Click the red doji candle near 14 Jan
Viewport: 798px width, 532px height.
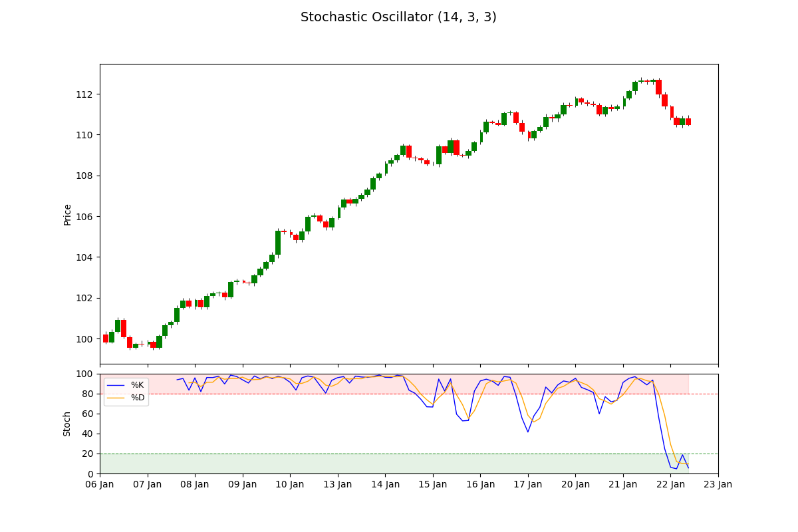415,158
